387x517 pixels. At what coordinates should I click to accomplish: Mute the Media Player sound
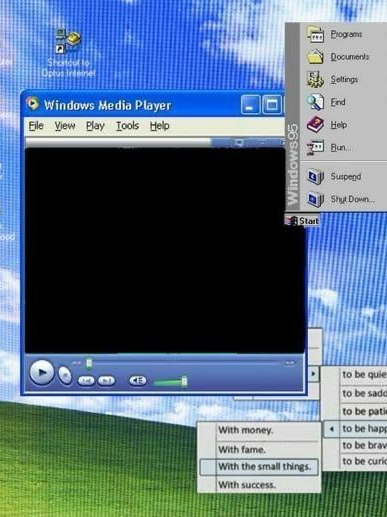pyautogui.click(x=137, y=380)
